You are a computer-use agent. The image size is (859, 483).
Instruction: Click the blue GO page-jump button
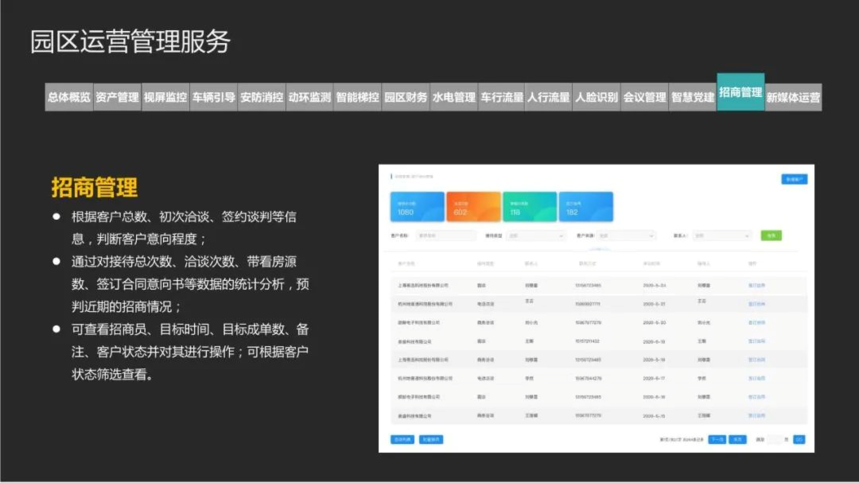click(x=799, y=440)
